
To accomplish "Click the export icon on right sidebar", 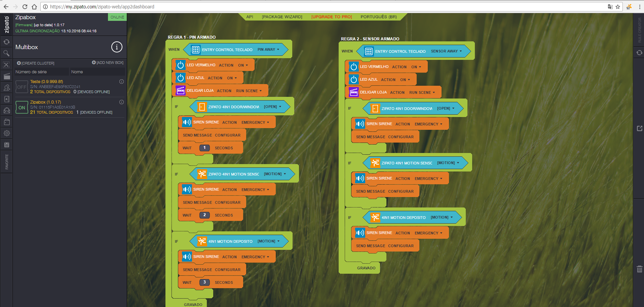I will (x=639, y=128).
